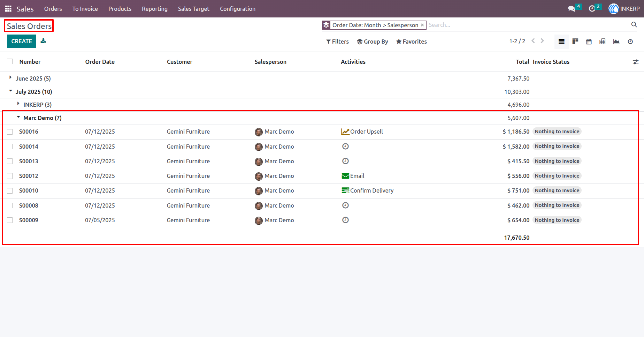The width and height of the screenshot is (644, 337).
Task: Select checkbox for order S00012
Action: (10, 176)
